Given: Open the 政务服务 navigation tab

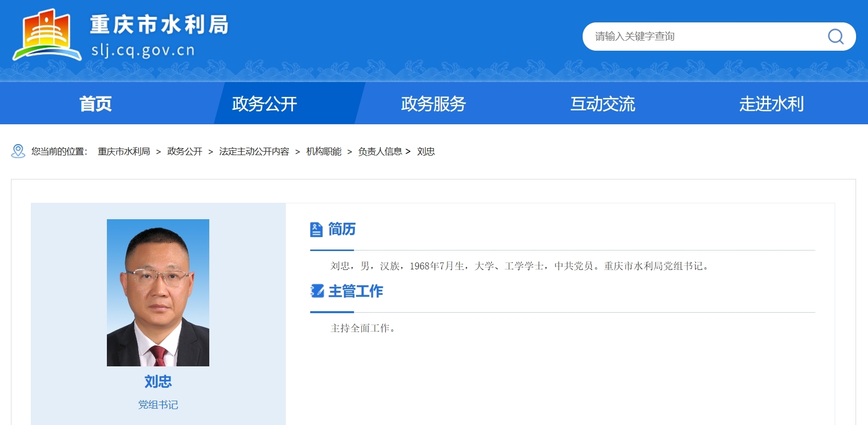Looking at the screenshot, I should click(434, 103).
